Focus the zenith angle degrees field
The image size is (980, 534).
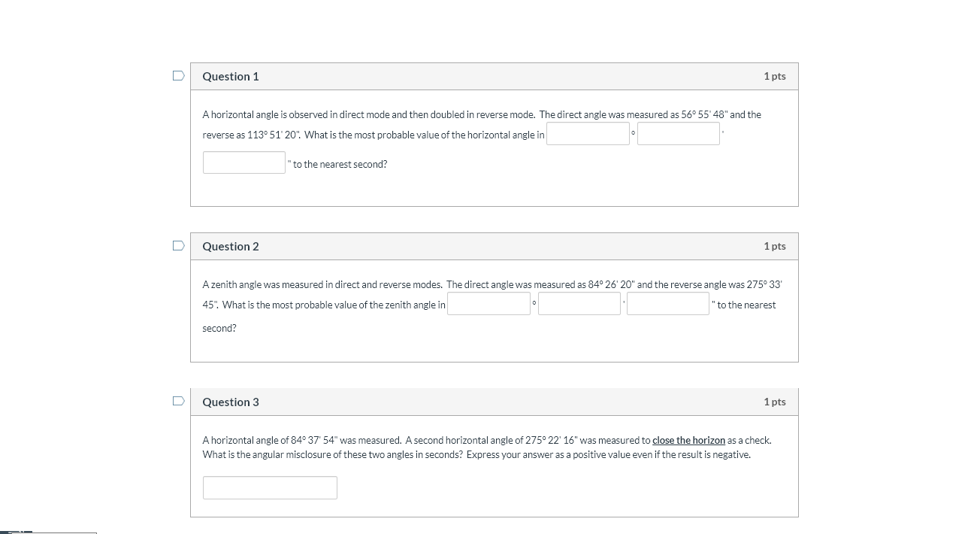(489, 304)
